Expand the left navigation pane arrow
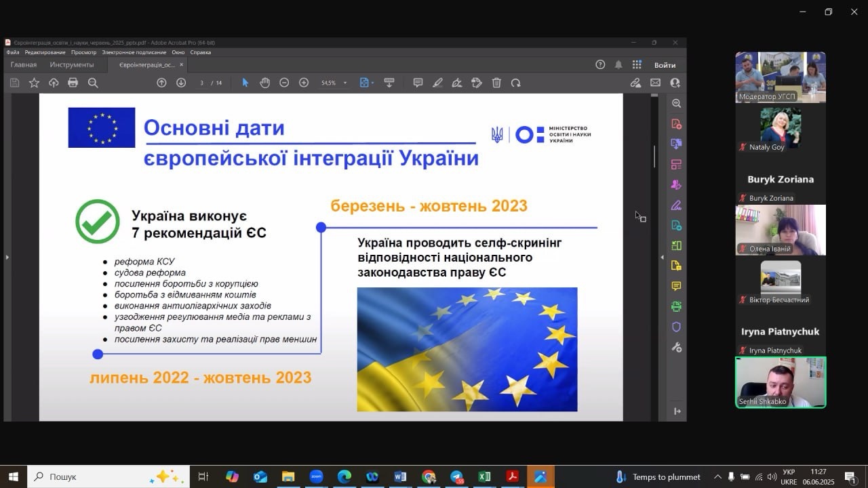Screen dimensions: 868x488 click(x=7, y=257)
